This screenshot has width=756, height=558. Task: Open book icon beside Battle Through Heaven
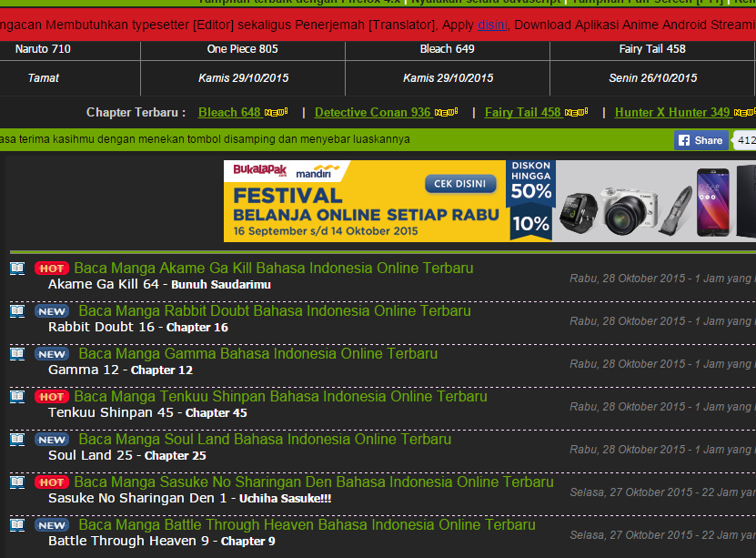[17, 524]
